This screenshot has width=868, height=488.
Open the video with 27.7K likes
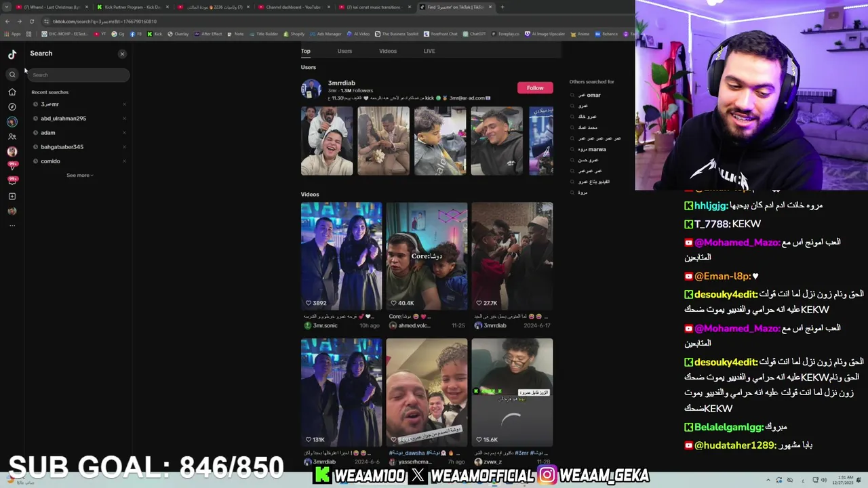tap(512, 256)
